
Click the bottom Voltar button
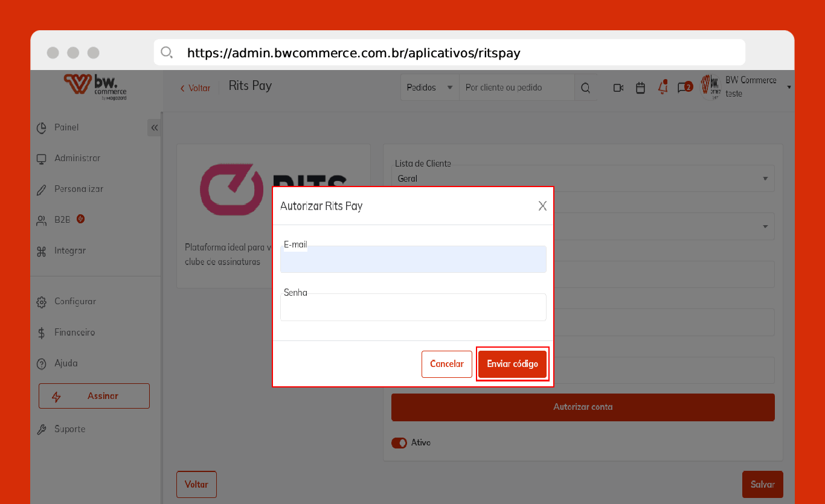click(x=196, y=485)
